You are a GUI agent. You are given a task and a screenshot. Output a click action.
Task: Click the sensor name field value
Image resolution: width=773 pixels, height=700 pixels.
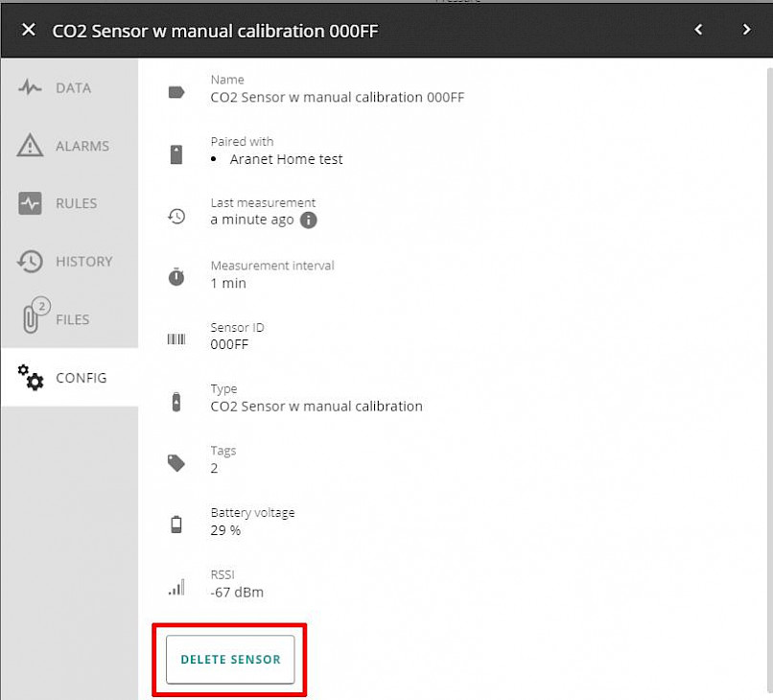coord(338,97)
